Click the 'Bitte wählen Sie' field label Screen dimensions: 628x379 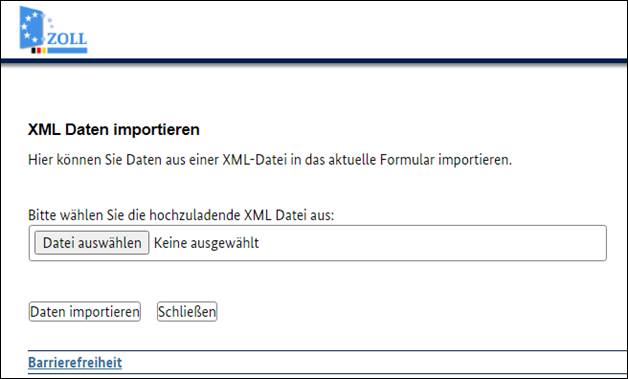tap(181, 215)
